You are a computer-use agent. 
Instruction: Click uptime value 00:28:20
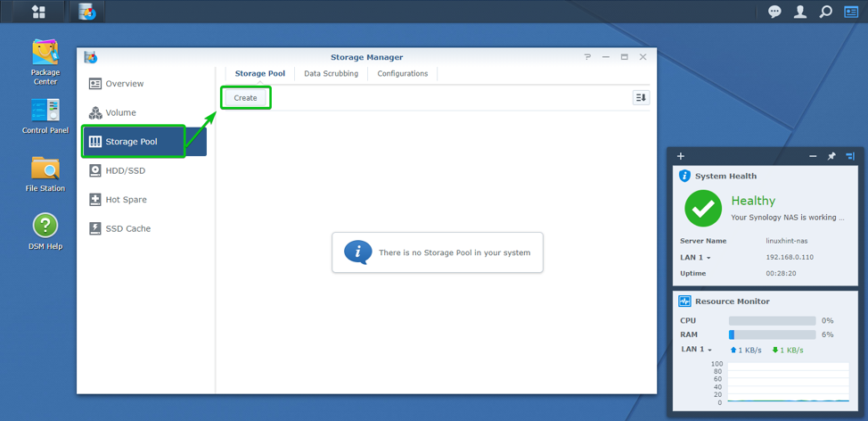pyautogui.click(x=781, y=274)
